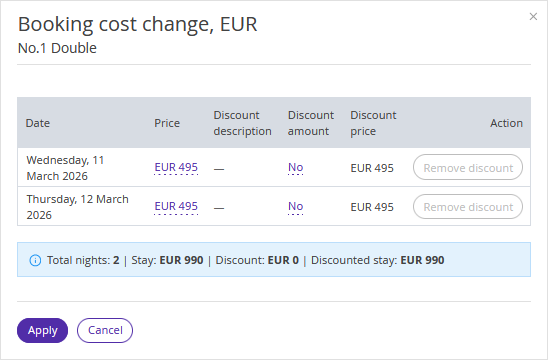Image resolution: width=548 pixels, height=360 pixels.
Task: Close the Booking cost change dialog
Action: 533,16
